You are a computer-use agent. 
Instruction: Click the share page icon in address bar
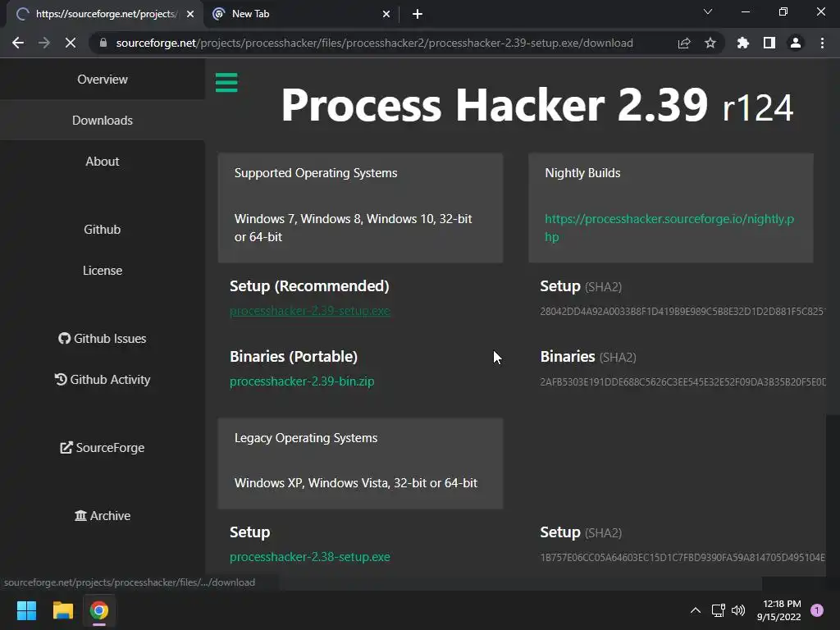[684, 43]
